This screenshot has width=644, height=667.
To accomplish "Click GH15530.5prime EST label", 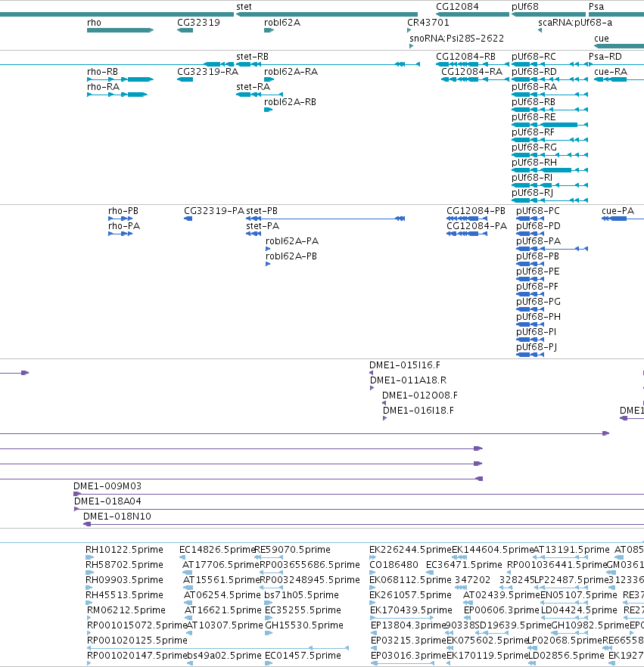I will point(304,625).
